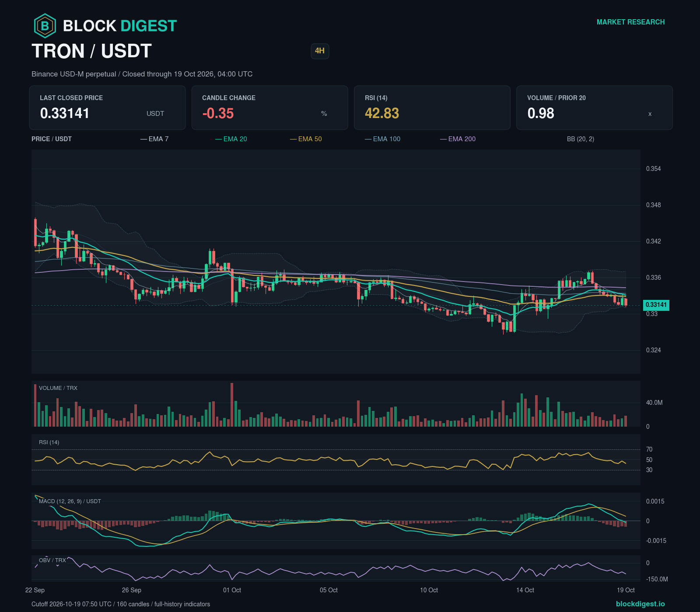Click the BLOCK DIGEST brand name

coord(120,26)
